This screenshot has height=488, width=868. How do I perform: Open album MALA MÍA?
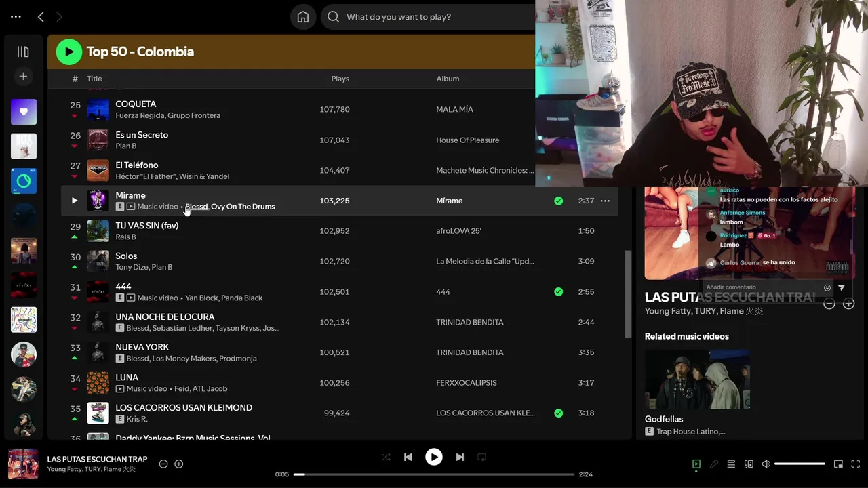454,109
